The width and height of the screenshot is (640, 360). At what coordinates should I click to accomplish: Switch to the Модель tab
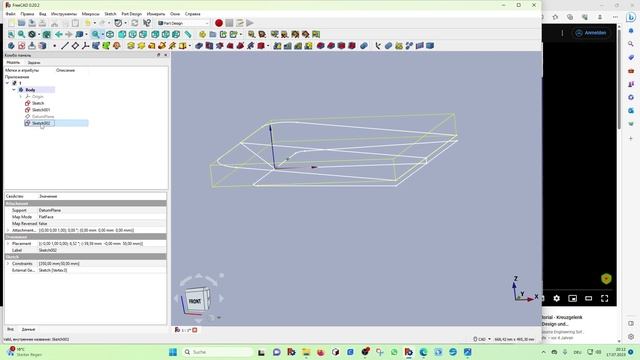pos(13,62)
